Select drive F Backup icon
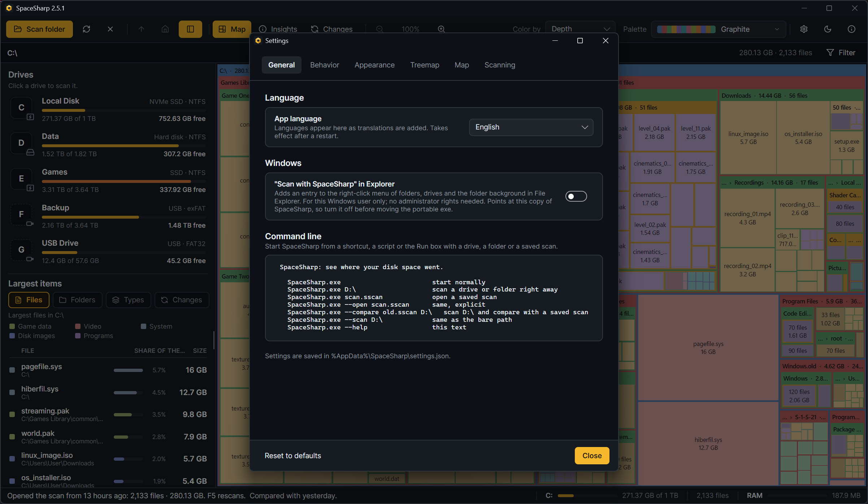This screenshot has width=868, height=504. coord(21,215)
